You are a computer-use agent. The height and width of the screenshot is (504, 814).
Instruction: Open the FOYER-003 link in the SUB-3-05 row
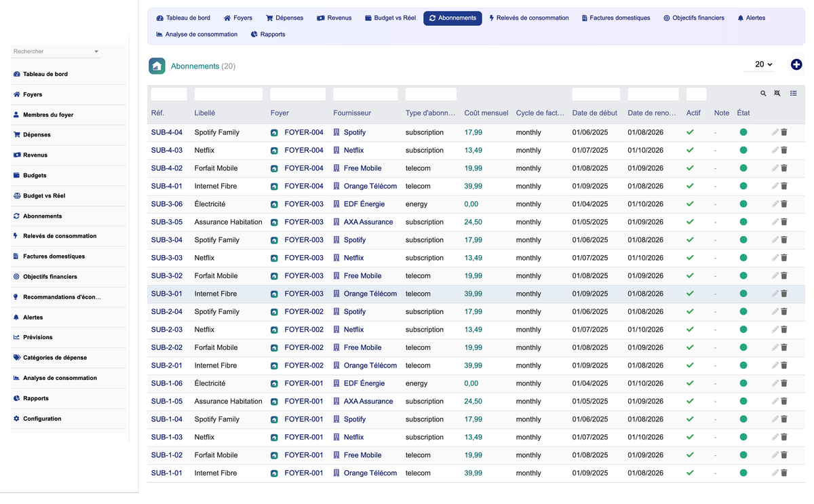[x=304, y=222]
